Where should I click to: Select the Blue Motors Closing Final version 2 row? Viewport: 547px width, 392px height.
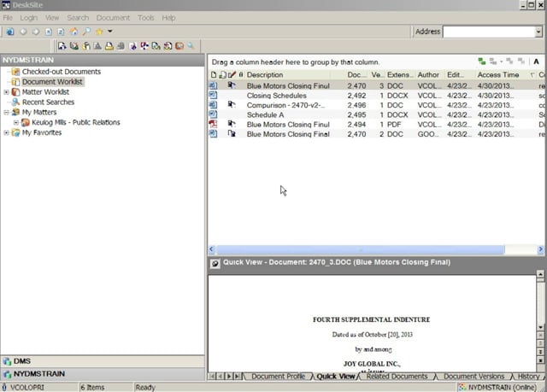tap(376, 134)
